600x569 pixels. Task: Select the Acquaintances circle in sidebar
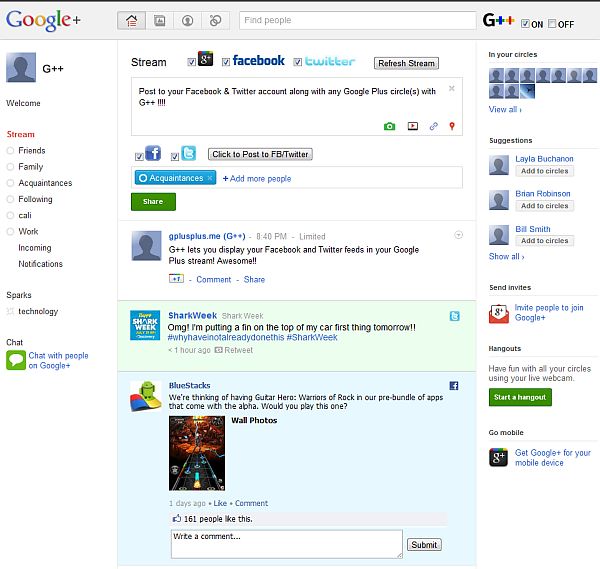[x=45, y=183]
